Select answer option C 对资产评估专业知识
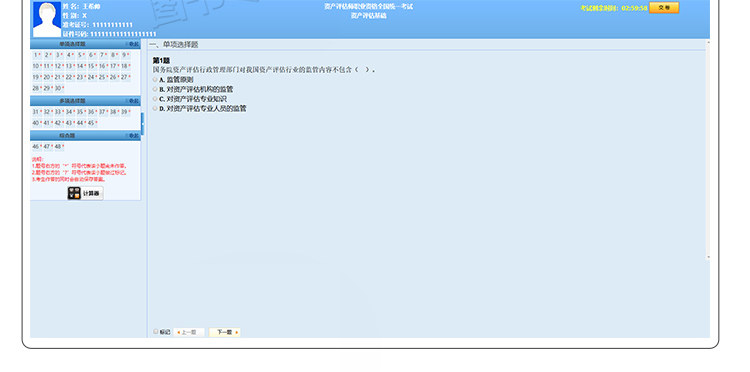 [155, 98]
